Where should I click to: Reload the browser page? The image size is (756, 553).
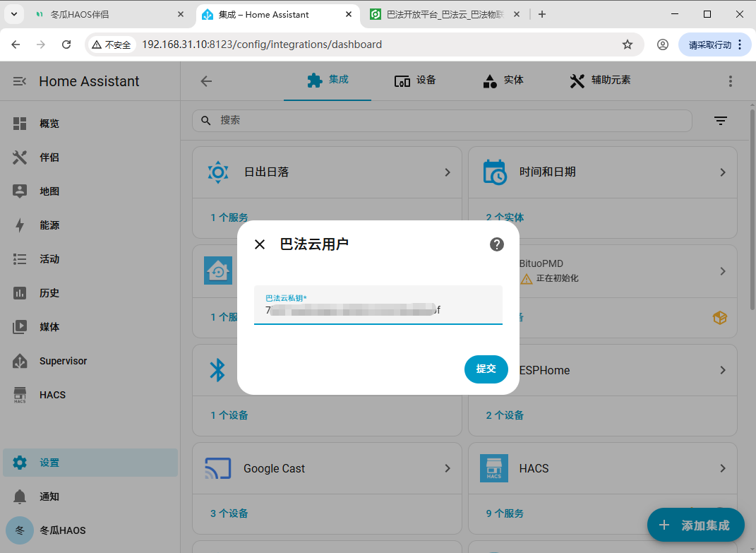66,45
